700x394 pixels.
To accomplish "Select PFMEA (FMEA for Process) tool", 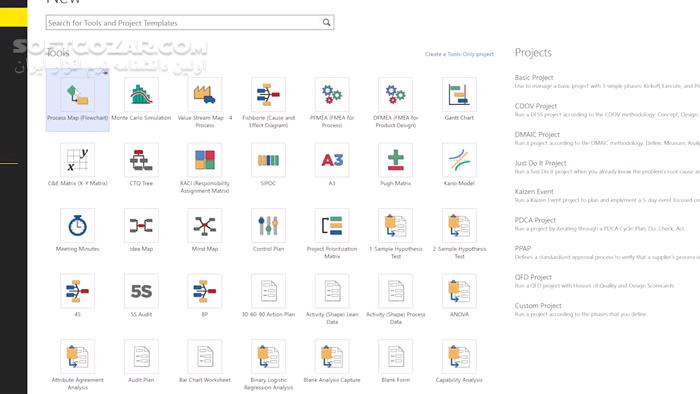I will [332, 95].
